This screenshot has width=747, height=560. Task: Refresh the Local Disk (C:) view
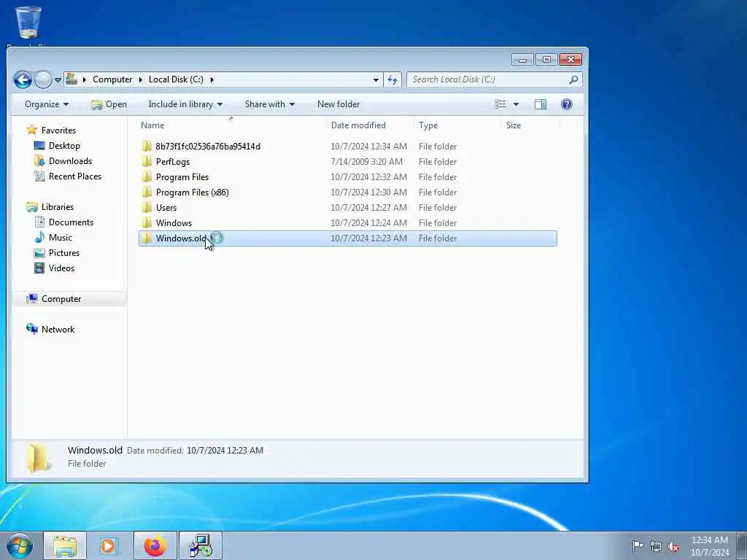tap(392, 79)
